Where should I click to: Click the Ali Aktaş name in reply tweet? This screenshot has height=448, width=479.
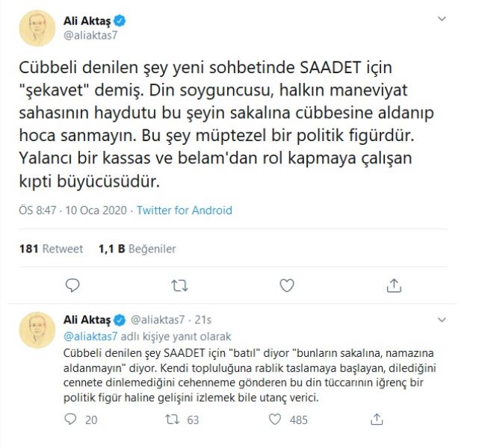pyautogui.click(x=83, y=320)
